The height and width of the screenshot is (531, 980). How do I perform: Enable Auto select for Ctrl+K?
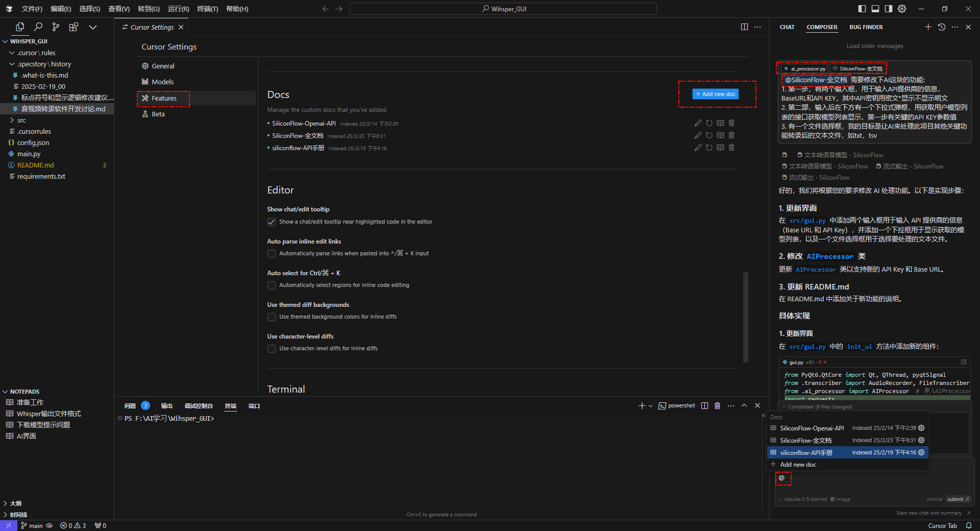(x=272, y=285)
